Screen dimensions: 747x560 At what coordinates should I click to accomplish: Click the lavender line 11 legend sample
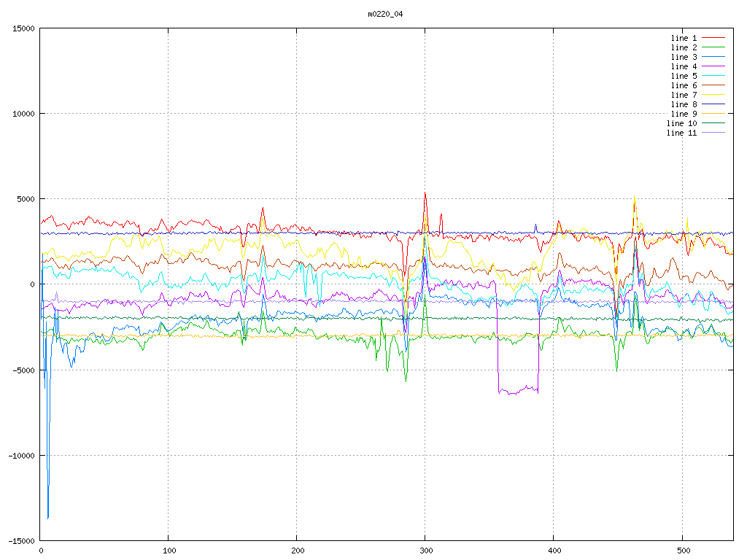[713, 133]
